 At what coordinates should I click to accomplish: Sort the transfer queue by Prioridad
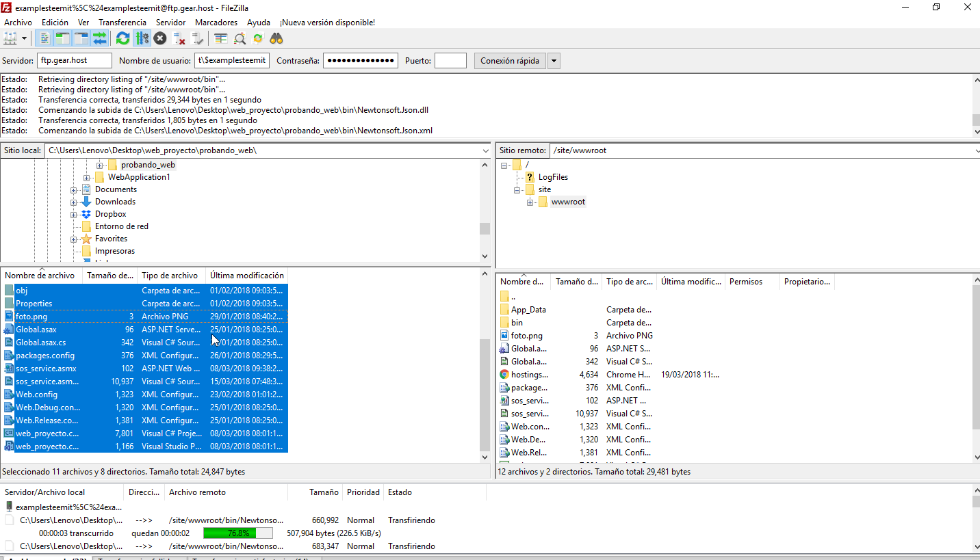pyautogui.click(x=363, y=492)
